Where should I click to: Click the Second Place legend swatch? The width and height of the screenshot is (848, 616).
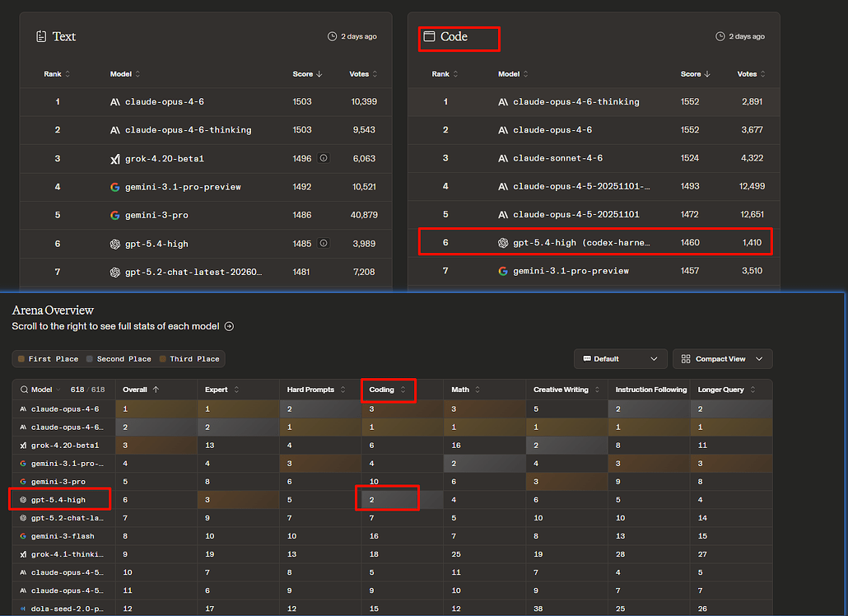point(90,359)
